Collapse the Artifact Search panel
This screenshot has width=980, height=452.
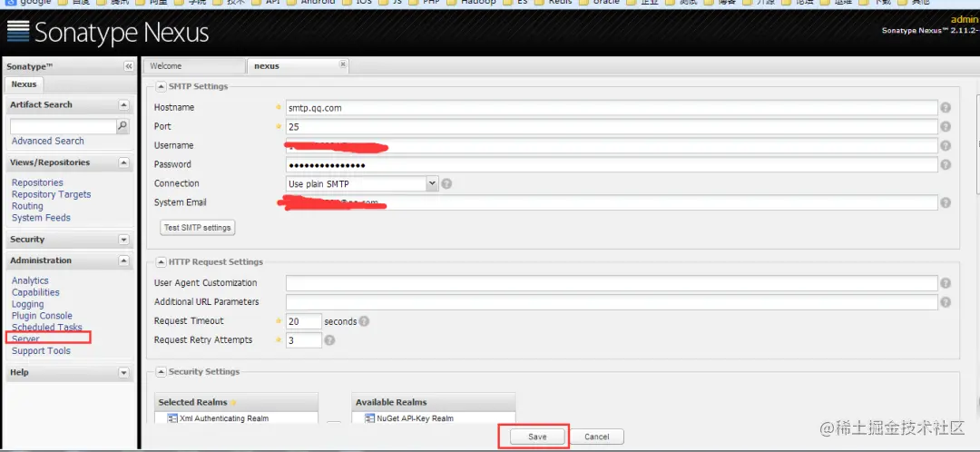click(123, 105)
